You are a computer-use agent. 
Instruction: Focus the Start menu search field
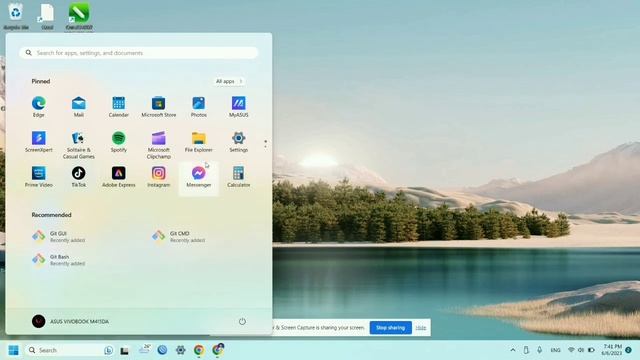pos(139,53)
